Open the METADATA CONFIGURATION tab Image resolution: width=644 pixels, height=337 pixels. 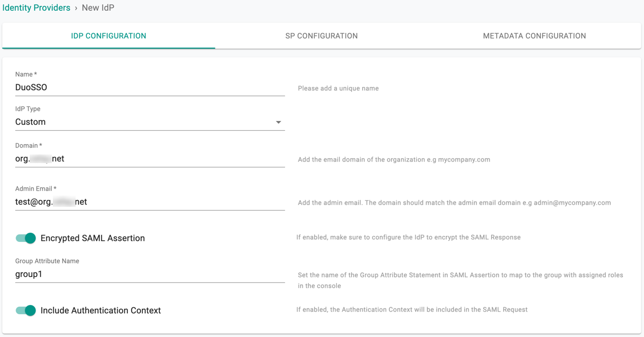point(534,36)
